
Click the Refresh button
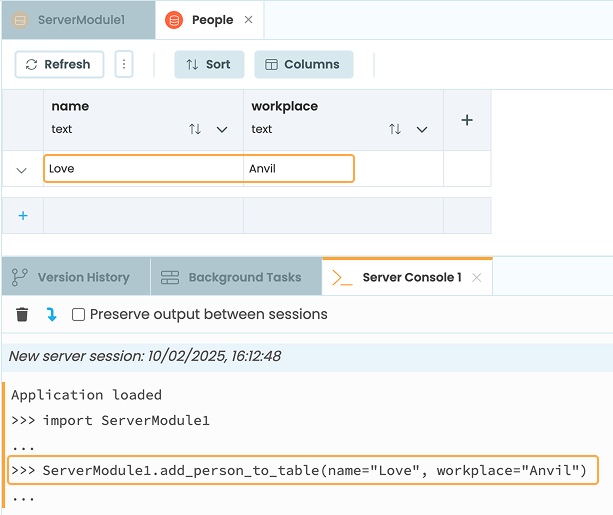click(x=58, y=64)
